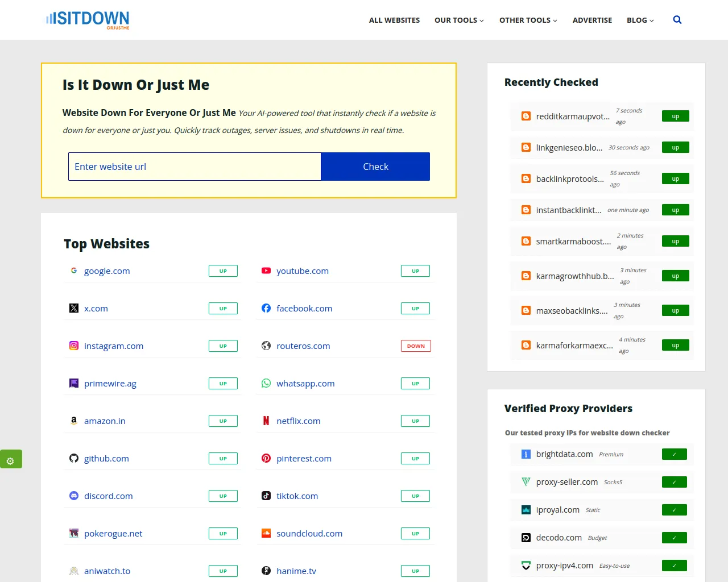Click the globe icon beside routeros.com
This screenshot has width=728, height=582.
[266, 346]
